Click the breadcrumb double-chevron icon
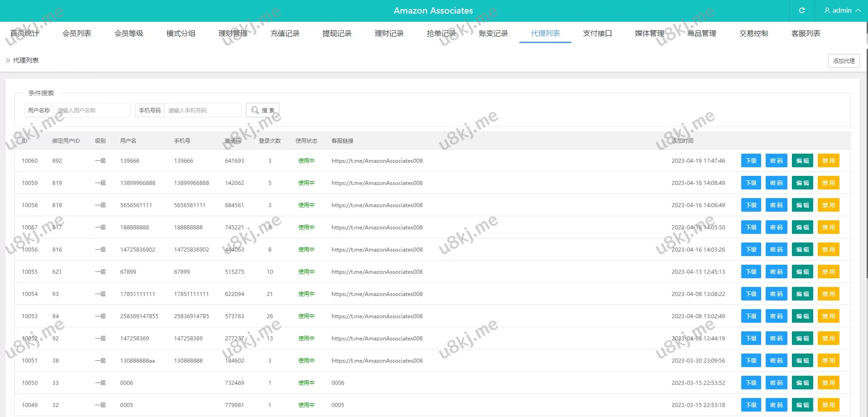868x417 pixels. click(x=8, y=60)
